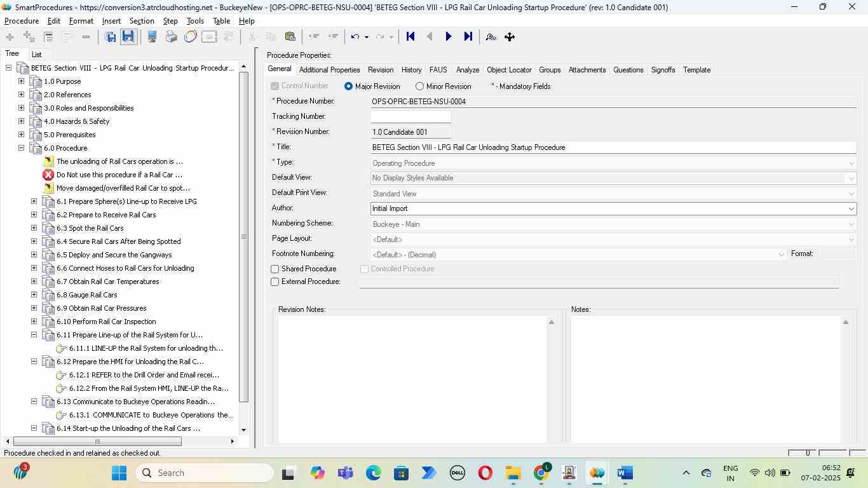Click the colorful ring toolbar icon
The image size is (868, 488).
point(190,37)
